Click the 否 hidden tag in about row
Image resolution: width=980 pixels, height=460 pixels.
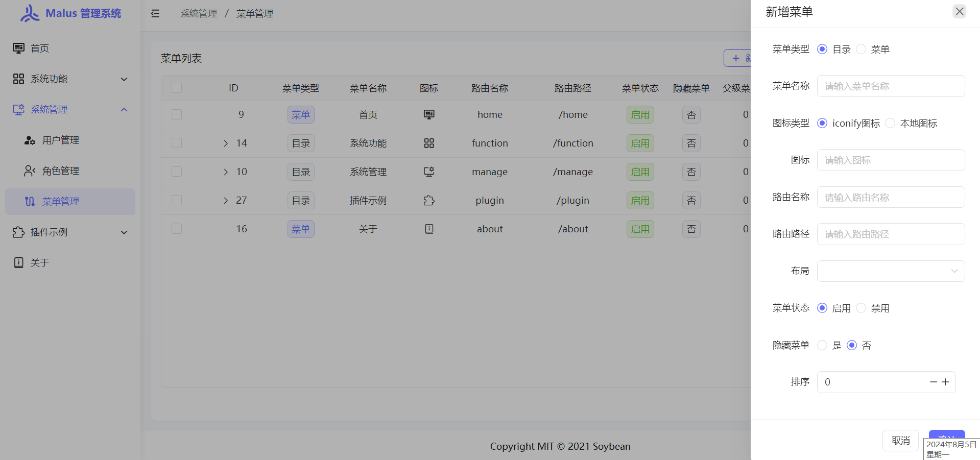691,229
